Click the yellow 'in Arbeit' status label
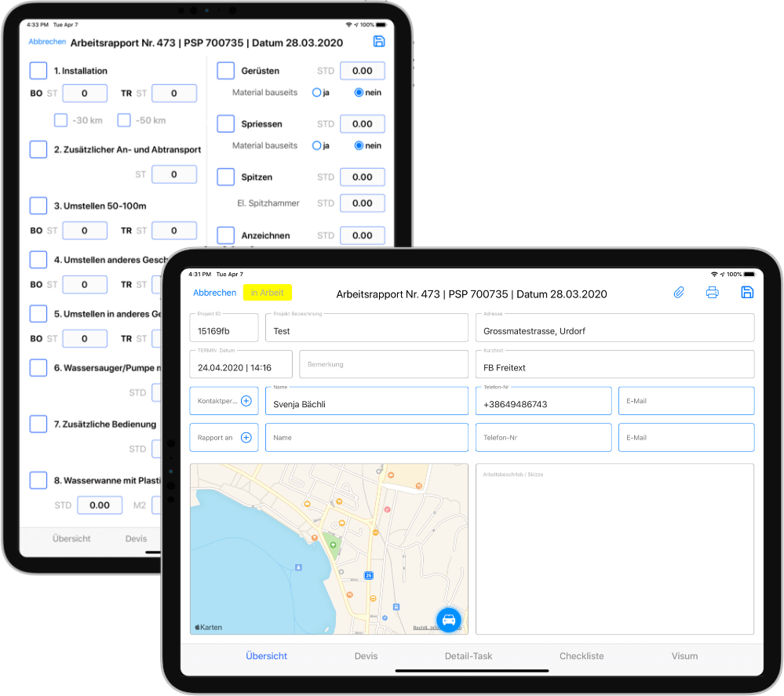 click(268, 293)
